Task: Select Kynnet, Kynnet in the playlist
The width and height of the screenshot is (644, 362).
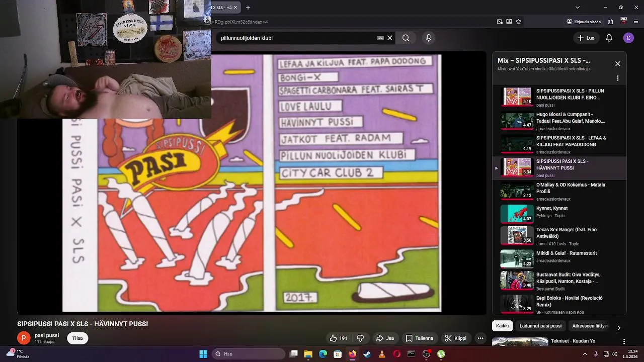Action: tap(559, 213)
